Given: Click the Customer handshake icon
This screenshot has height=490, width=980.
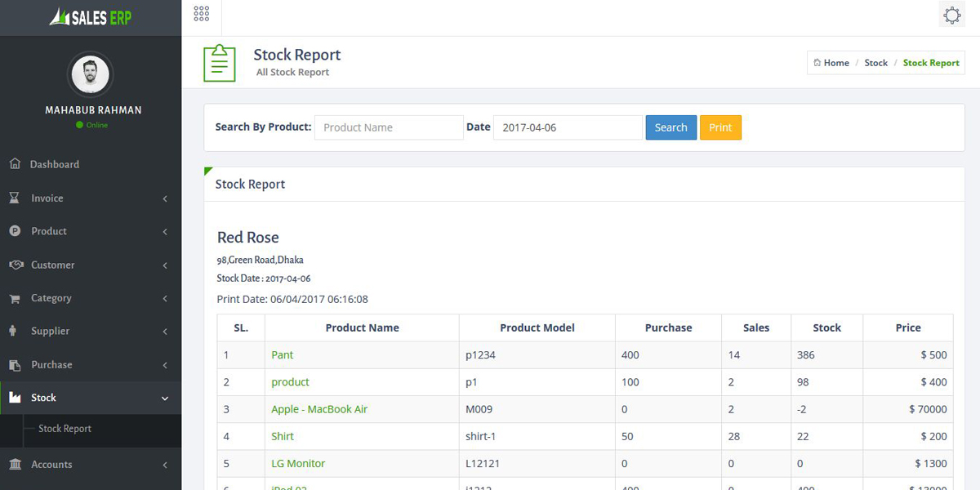Looking at the screenshot, I should [15, 265].
